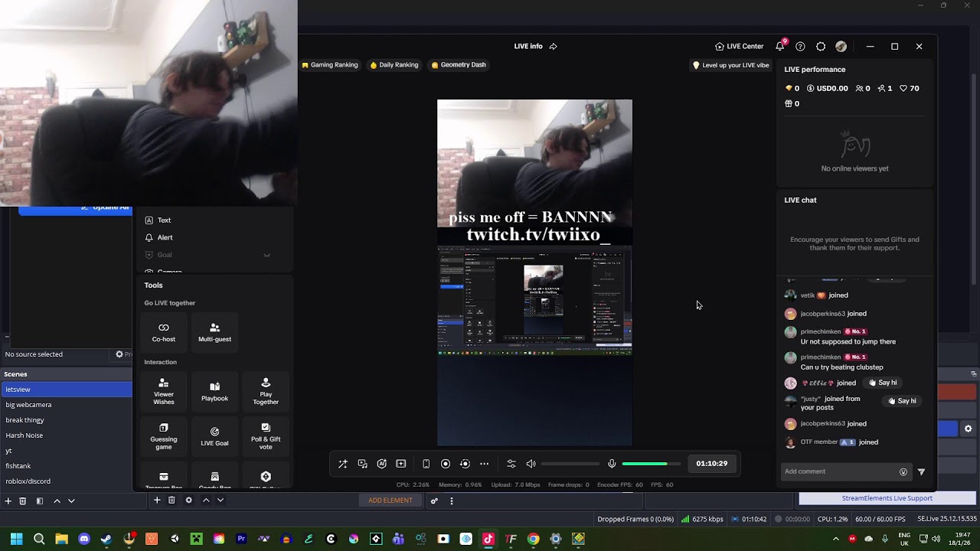Share the LIVE info
The image size is (980, 551).
(553, 46)
